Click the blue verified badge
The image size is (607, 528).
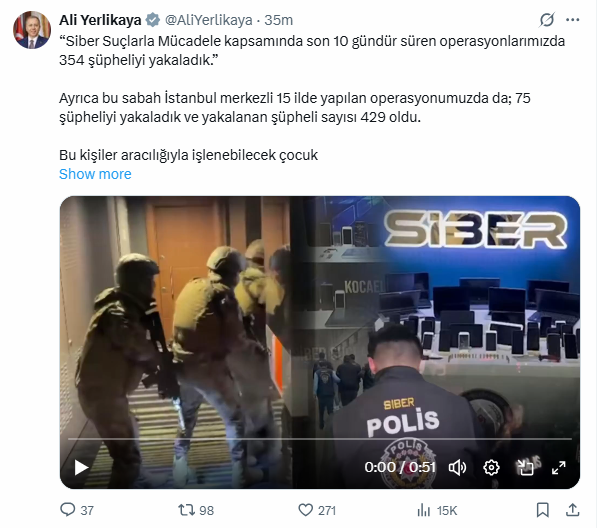coord(153,20)
